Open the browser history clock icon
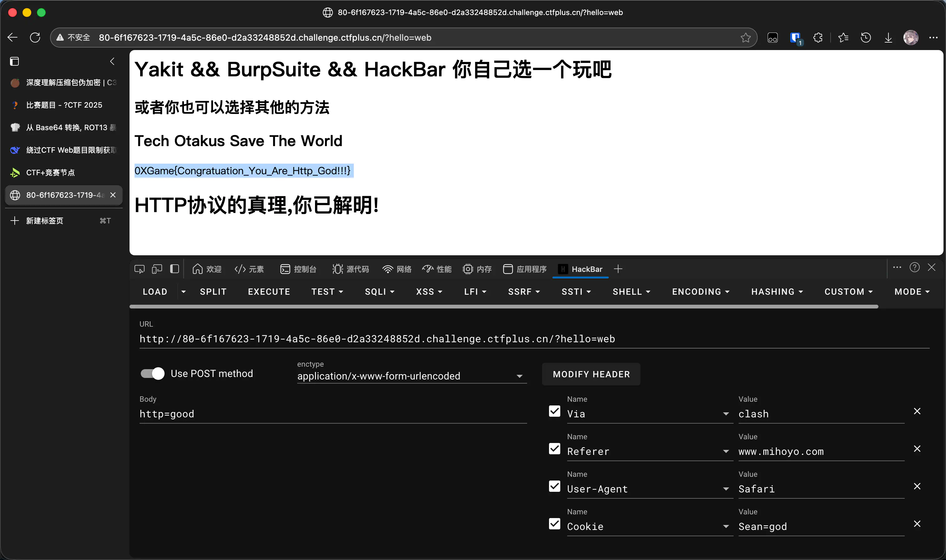 click(866, 37)
